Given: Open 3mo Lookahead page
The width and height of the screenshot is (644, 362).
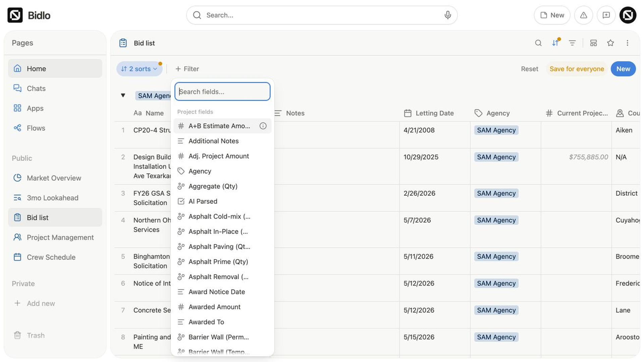Looking at the screenshot, I should [55, 197].
